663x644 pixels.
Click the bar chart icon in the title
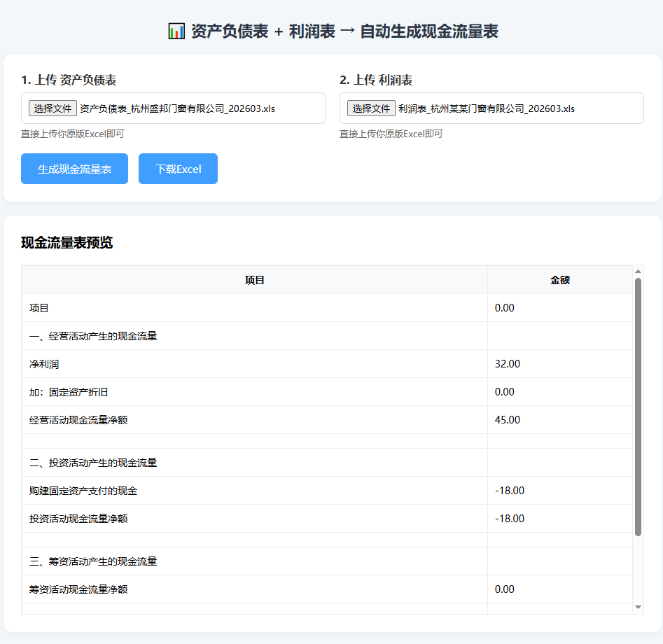(x=176, y=31)
